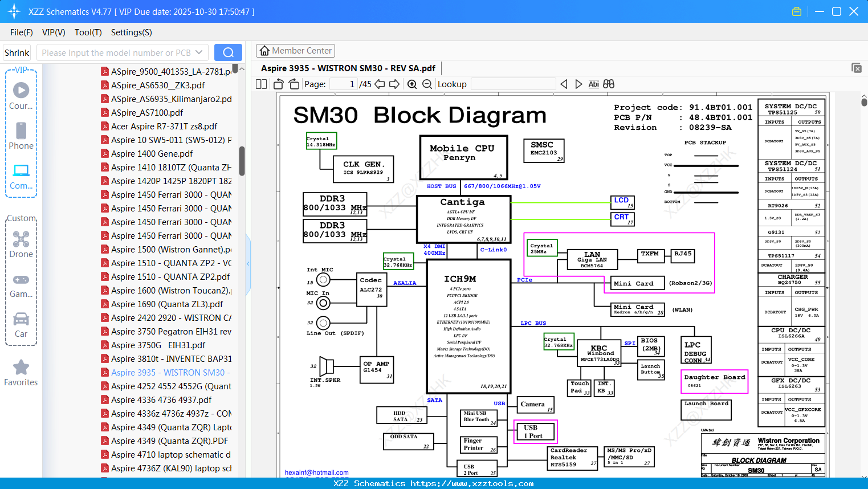The height and width of the screenshot is (489, 868).
Task: Open the Car schematics category
Action: [21, 325]
